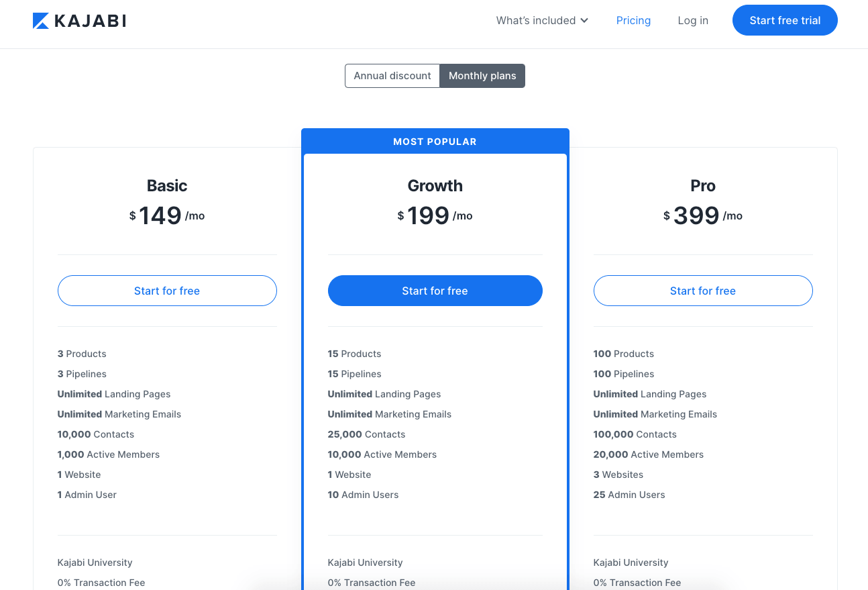
Task: Click the Pro plan title
Action: coord(703,186)
